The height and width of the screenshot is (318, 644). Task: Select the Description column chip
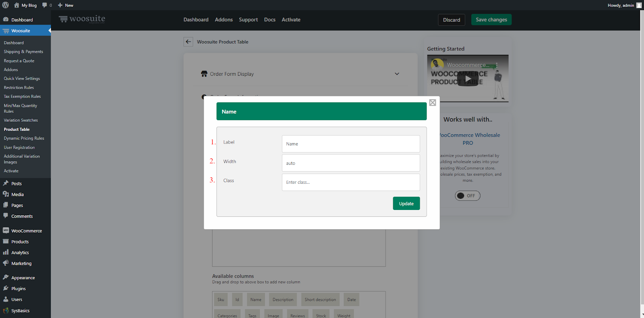283,299
